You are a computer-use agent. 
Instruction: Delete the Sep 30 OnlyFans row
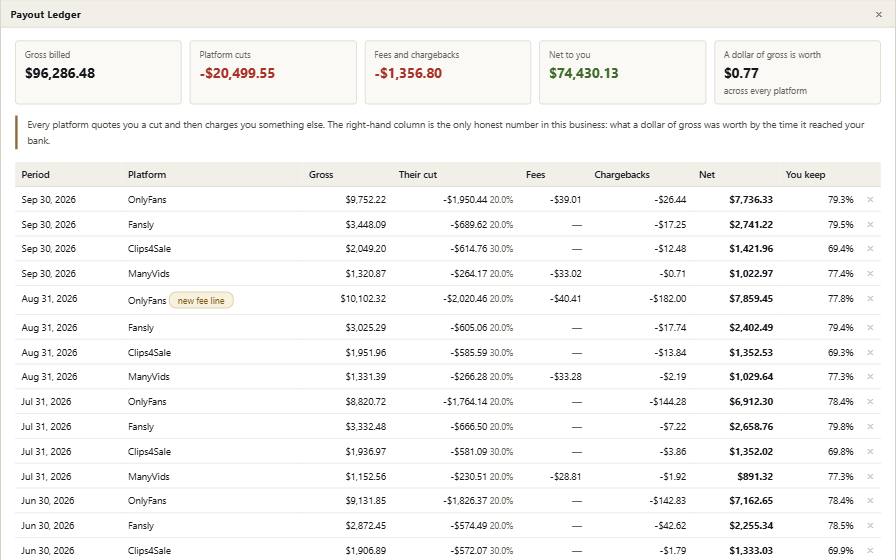point(870,199)
